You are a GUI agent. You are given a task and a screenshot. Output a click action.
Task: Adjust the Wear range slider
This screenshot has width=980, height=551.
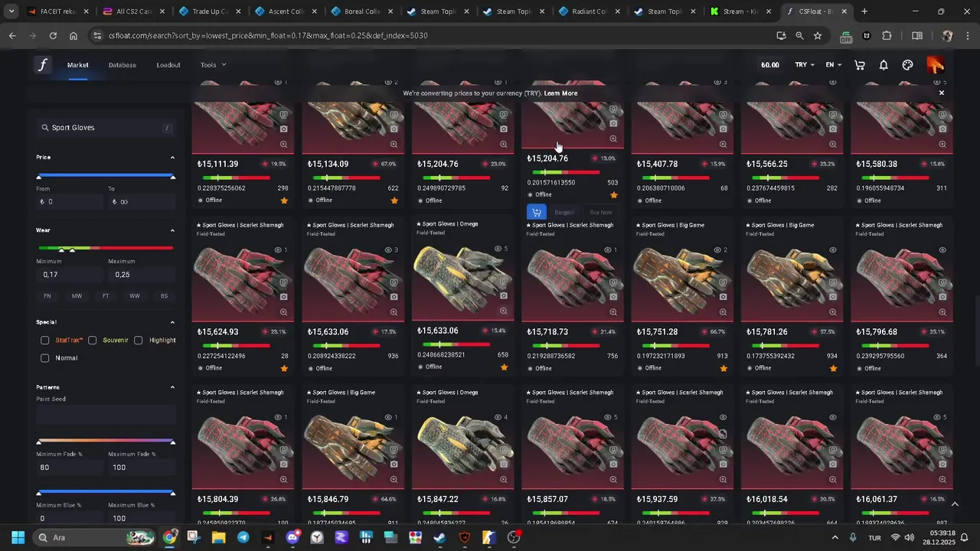point(106,249)
